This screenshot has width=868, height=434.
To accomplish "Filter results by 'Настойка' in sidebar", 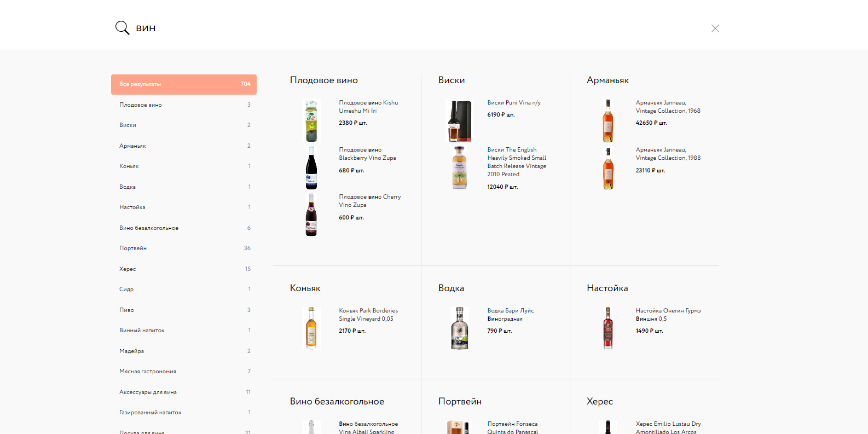I will tap(184, 207).
